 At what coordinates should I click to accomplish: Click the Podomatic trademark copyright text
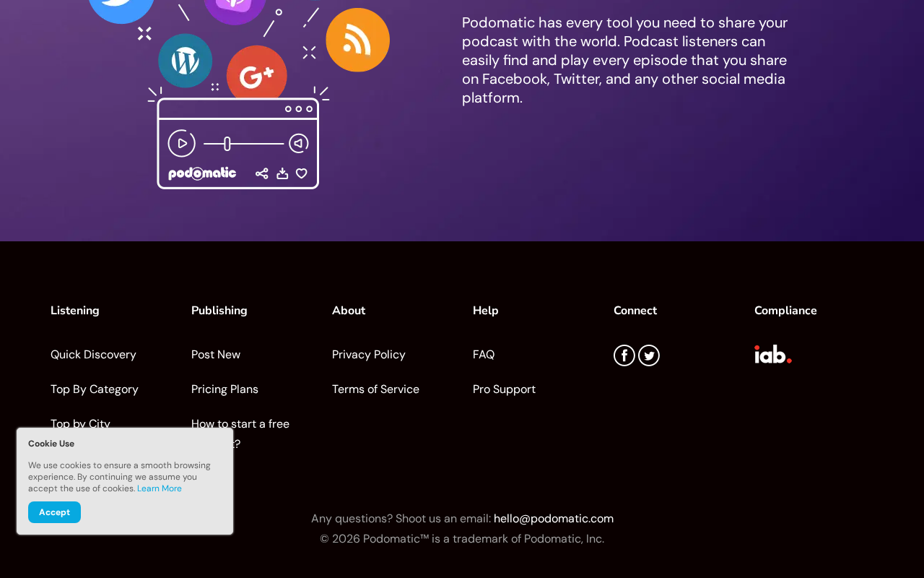462,539
